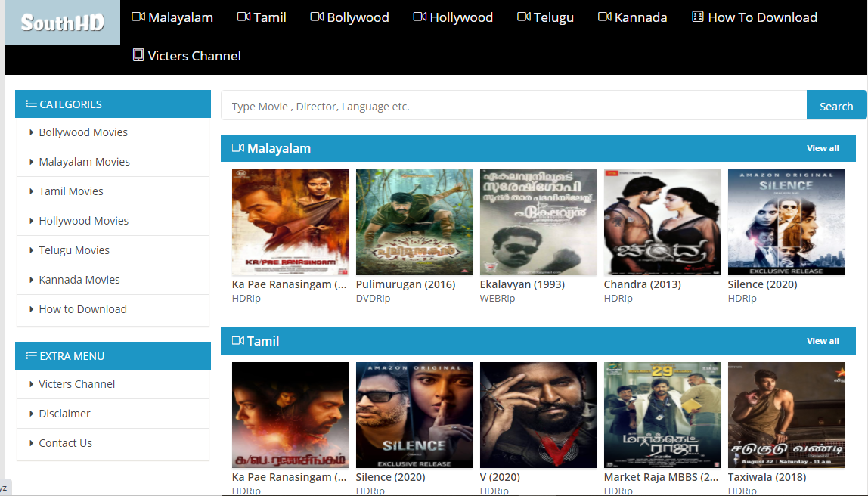This screenshot has height=496, width=868.
Task: Open Silence (2020) poster in Tamil section
Action: (x=414, y=415)
